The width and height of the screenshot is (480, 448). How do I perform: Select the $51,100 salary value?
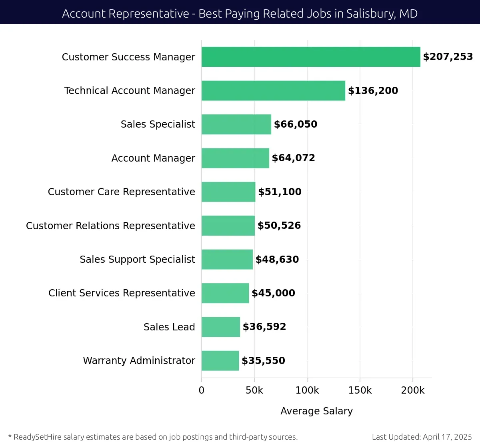pos(280,192)
